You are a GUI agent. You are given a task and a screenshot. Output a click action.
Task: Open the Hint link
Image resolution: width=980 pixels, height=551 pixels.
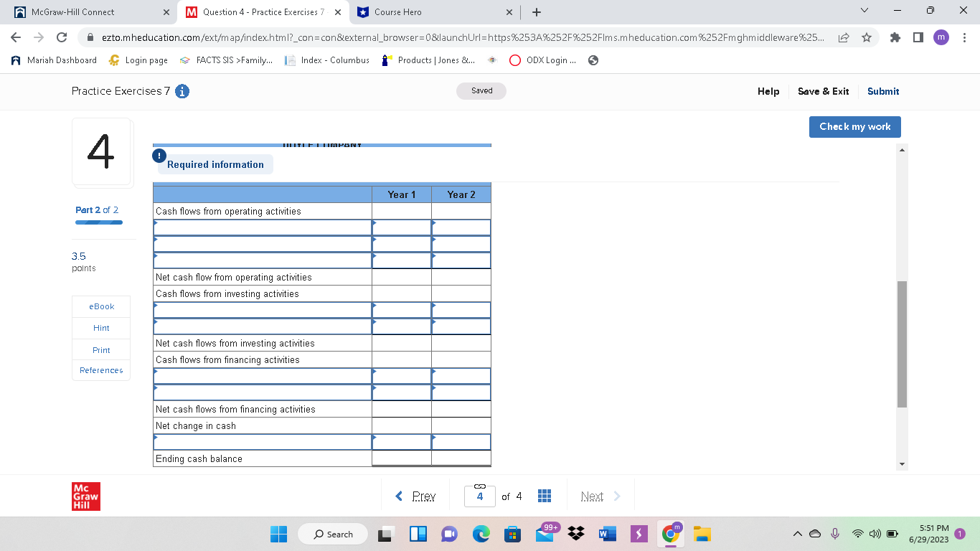click(x=100, y=328)
